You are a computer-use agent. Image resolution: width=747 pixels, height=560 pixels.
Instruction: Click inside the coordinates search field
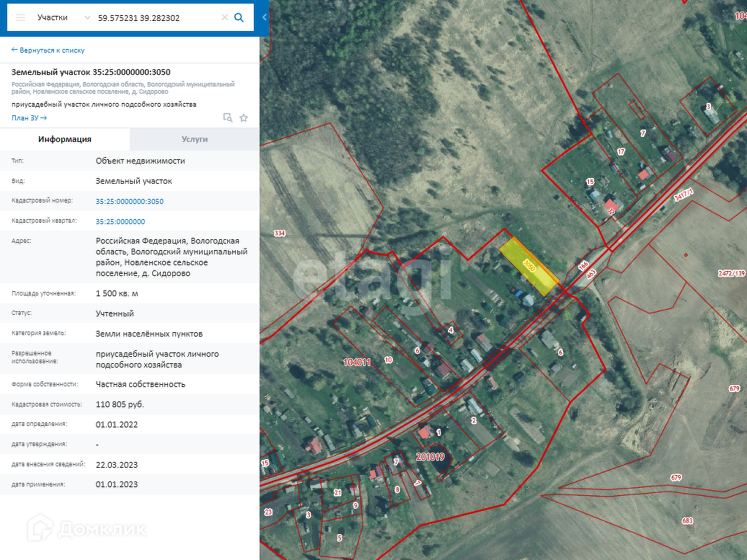[x=157, y=17]
